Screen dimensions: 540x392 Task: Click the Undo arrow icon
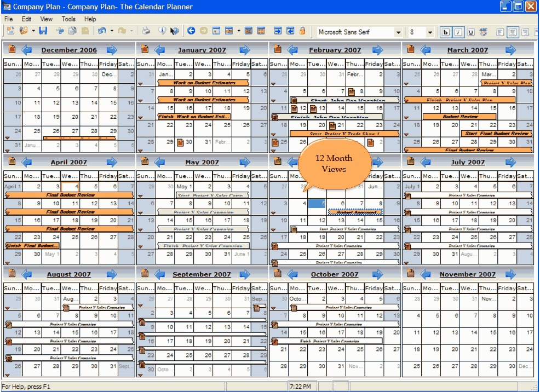tap(102, 31)
